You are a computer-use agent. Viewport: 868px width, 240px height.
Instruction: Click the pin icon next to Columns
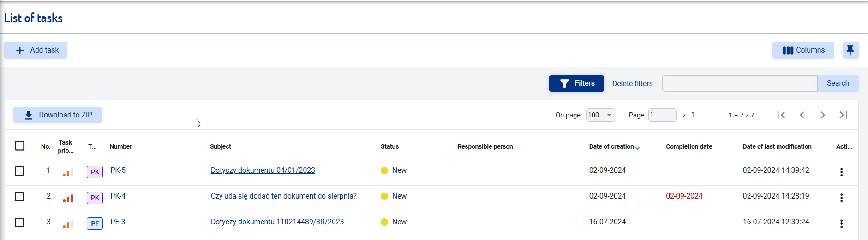click(x=850, y=50)
